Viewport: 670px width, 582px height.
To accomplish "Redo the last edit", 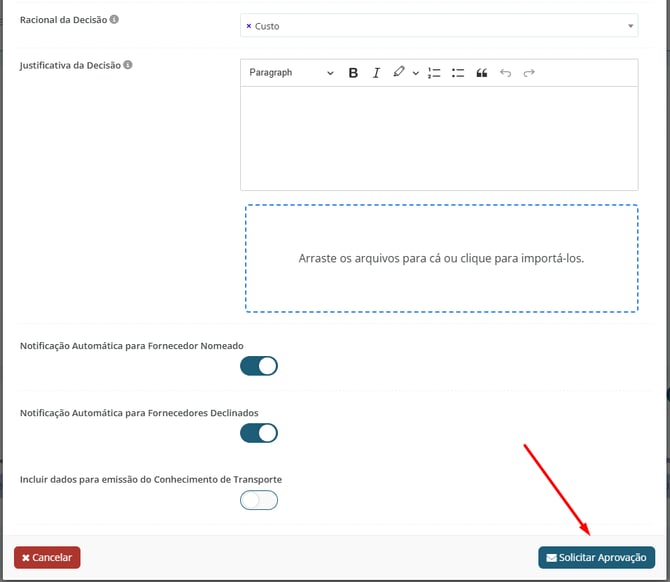I will click(529, 73).
